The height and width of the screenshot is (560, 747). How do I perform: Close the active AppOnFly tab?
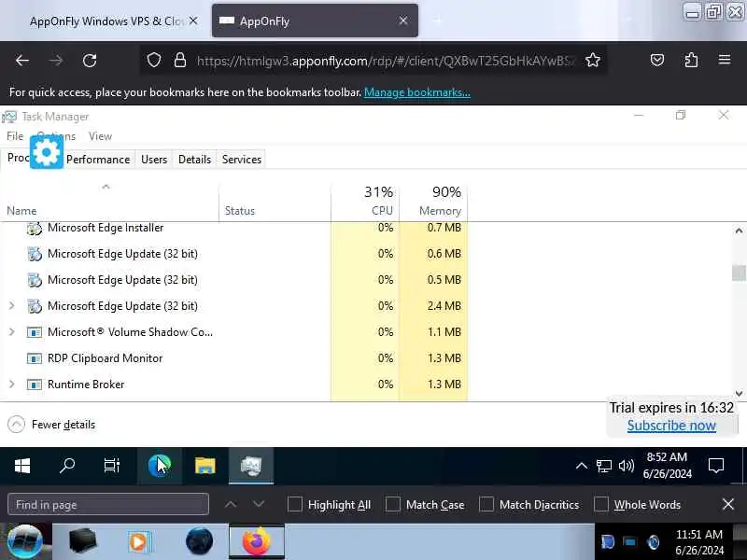(x=403, y=21)
